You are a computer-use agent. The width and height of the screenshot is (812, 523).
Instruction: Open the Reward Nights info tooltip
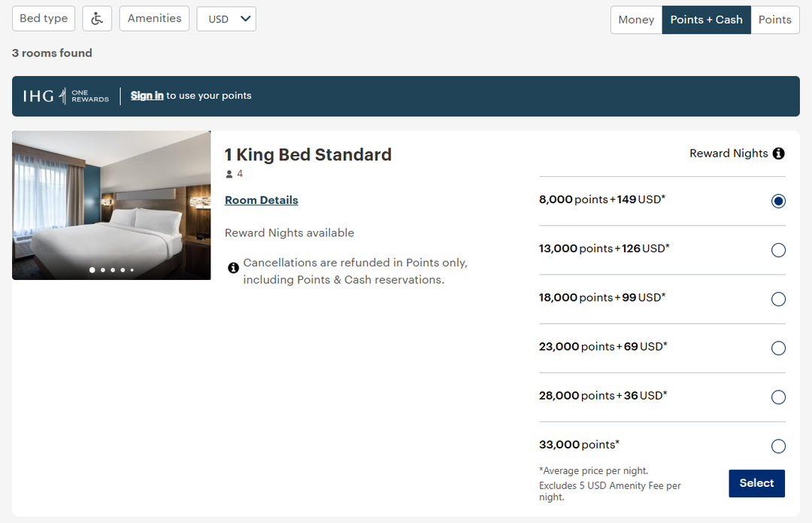780,154
